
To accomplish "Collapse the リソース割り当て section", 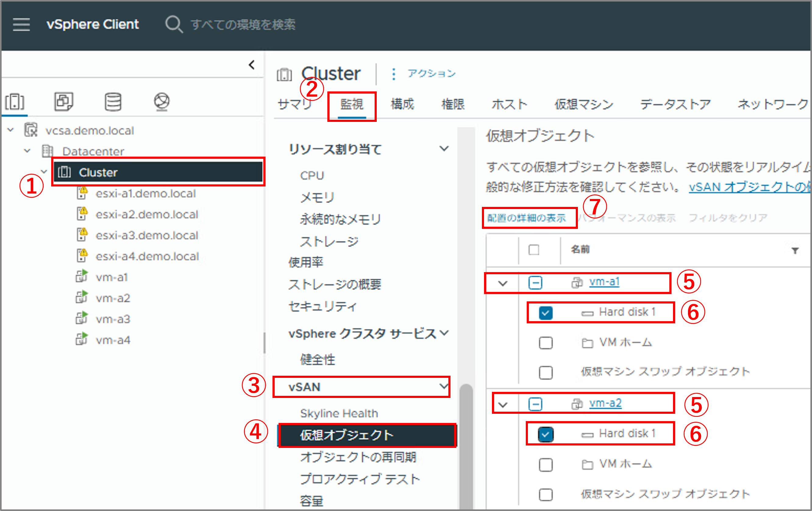I will tap(444, 148).
